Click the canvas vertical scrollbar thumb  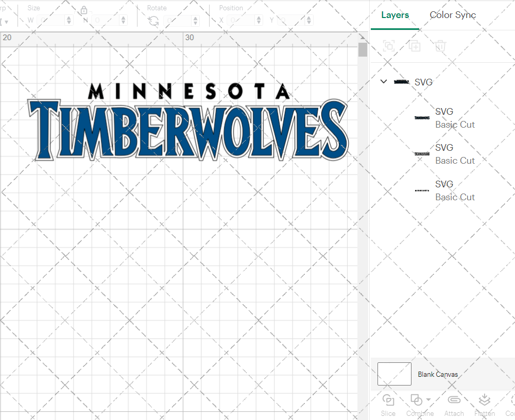[x=363, y=49]
